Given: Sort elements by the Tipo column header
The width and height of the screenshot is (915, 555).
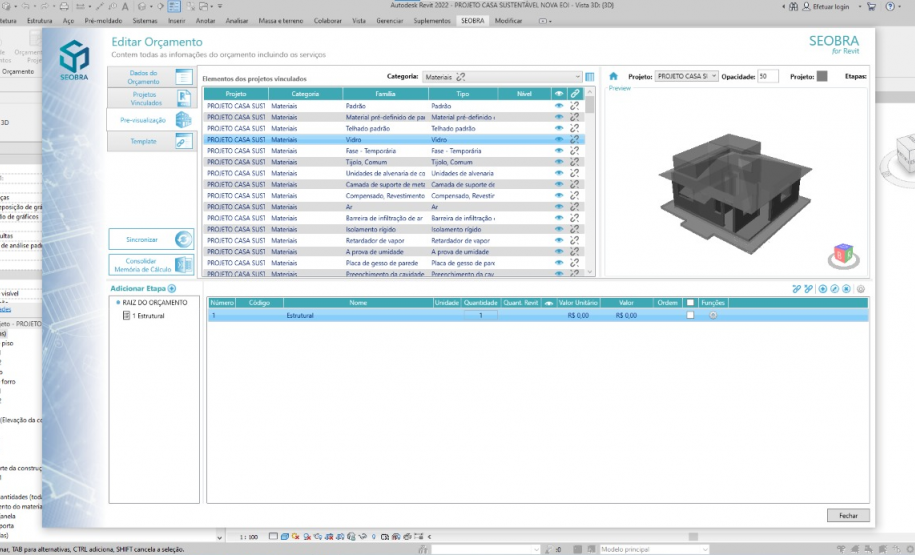Looking at the screenshot, I should tap(463, 93).
